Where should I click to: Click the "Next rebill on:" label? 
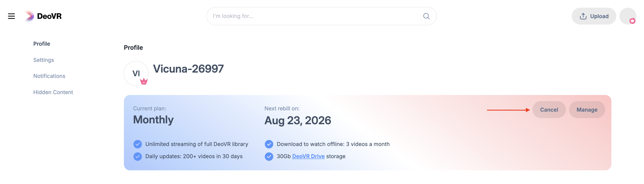point(282,109)
